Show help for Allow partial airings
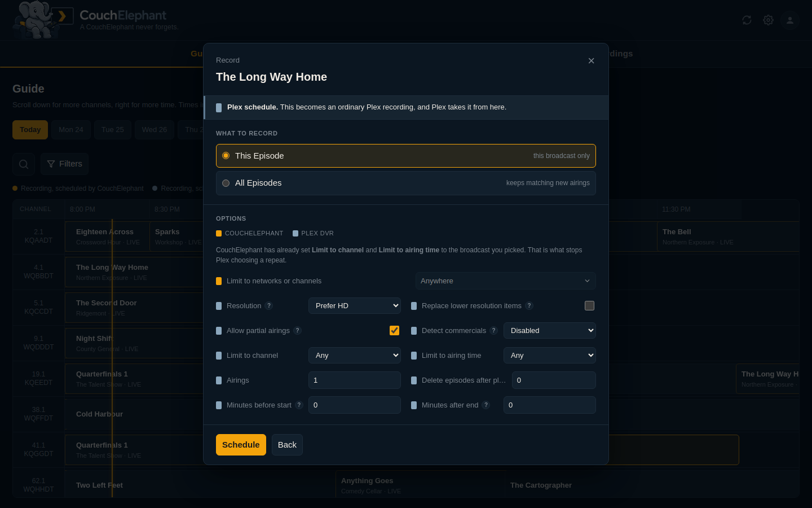 [x=297, y=331]
